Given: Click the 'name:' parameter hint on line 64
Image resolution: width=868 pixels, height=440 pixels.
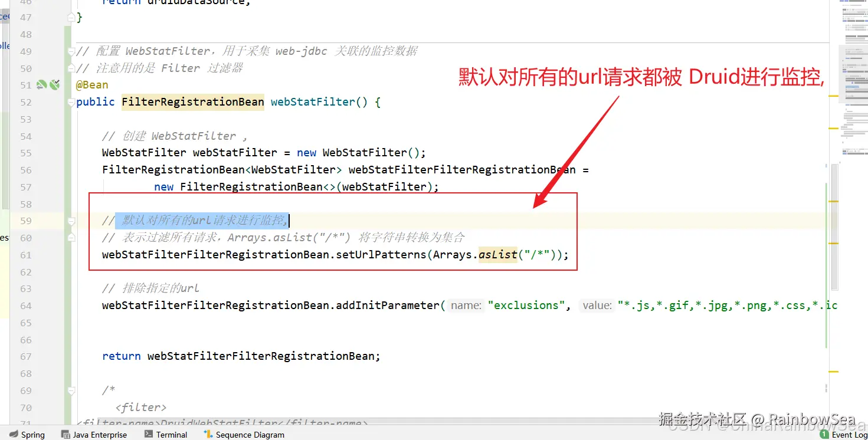Looking at the screenshot, I should 466,306.
